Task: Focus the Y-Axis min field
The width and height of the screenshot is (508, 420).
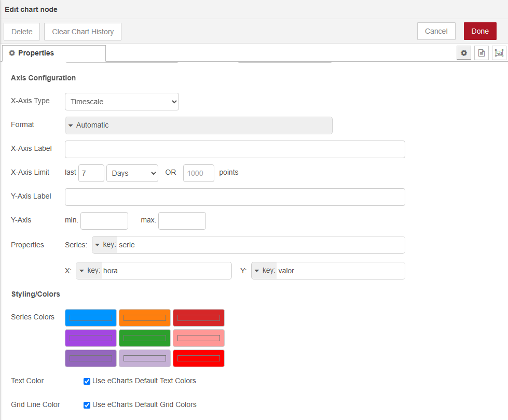Action: pyautogui.click(x=104, y=221)
